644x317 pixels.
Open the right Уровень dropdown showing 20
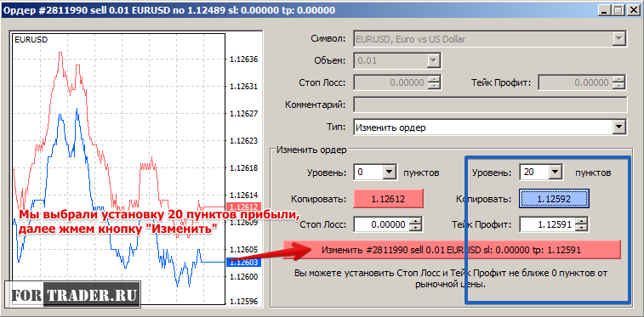(556, 173)
